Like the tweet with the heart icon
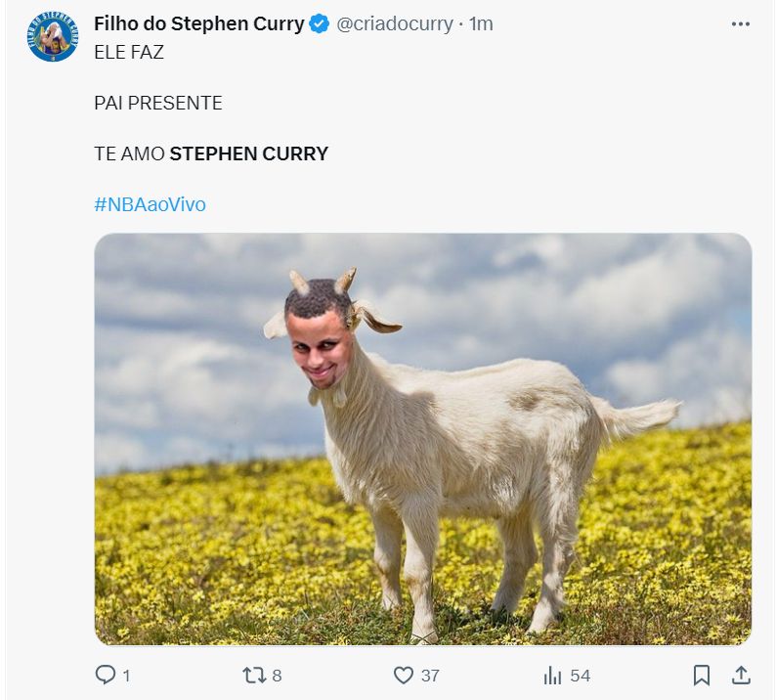The image size is (776, 700). (404, 675)
